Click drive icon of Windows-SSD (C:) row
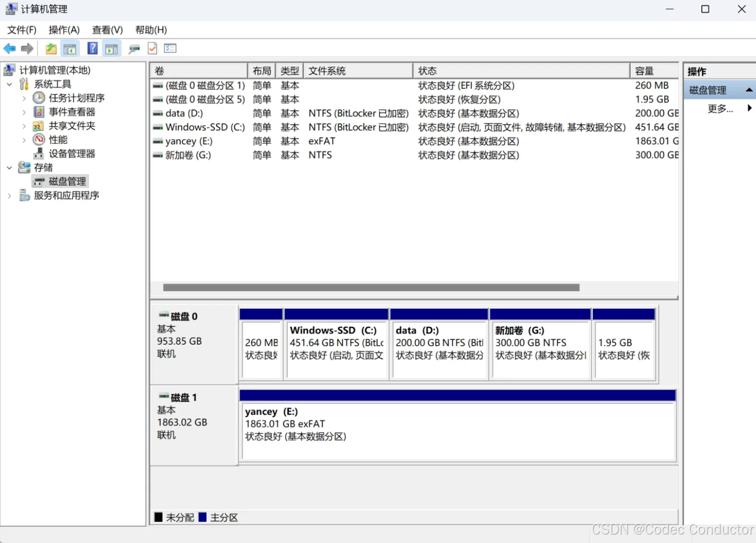 pyautogui.click(x=158, y=127)
